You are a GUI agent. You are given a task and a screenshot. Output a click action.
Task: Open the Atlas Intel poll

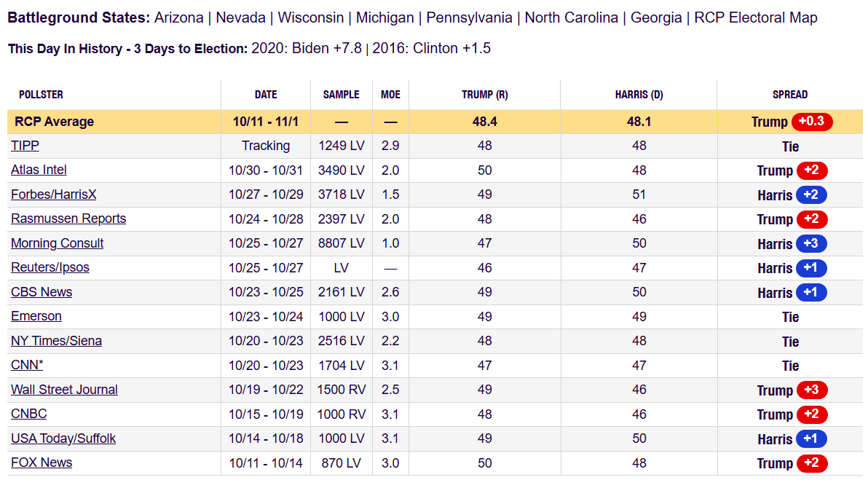coord(39,170)
